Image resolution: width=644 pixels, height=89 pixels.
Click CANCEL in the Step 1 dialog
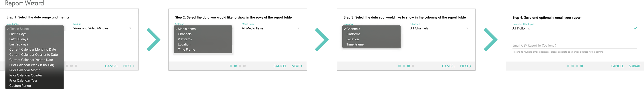tap(111, 66)
